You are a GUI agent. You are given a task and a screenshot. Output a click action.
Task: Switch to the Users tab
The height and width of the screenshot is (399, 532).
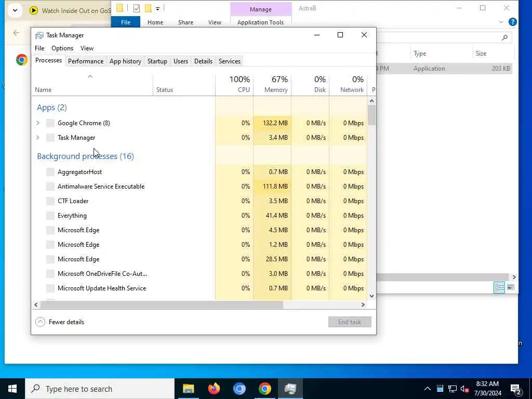pyautogui.click(x=180, y=61)
